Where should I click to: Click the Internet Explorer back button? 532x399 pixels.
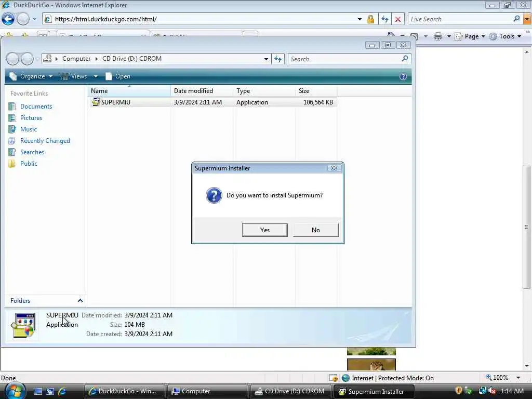[x=8, y=19]
